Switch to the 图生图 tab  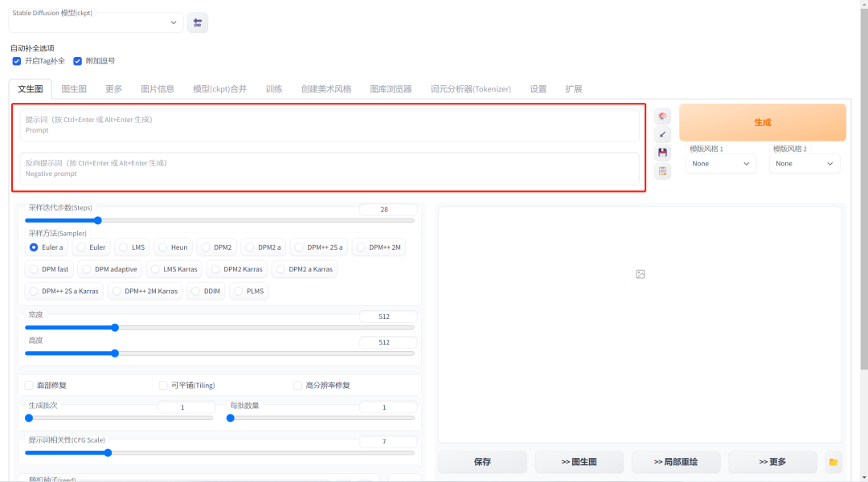point(74,89)
